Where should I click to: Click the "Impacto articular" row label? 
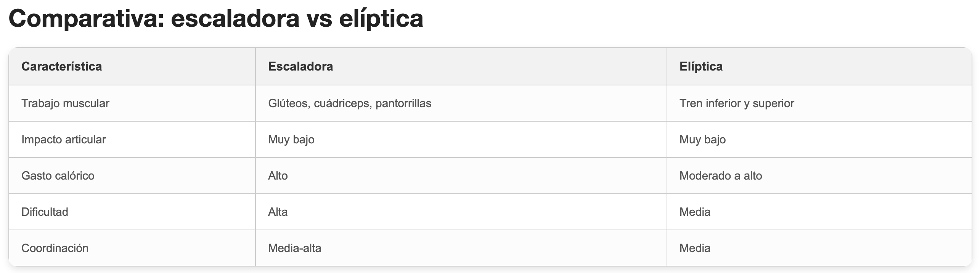pos(63,140)
